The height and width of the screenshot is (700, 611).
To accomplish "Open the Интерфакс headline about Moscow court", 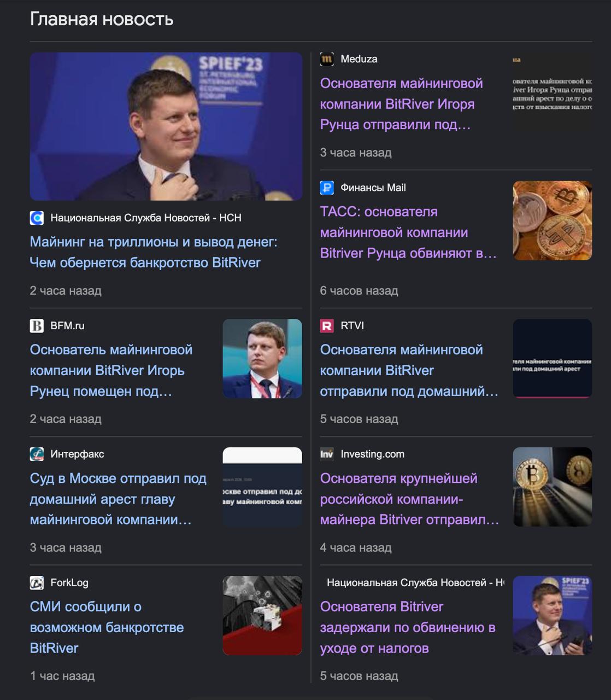I will 118,499.
